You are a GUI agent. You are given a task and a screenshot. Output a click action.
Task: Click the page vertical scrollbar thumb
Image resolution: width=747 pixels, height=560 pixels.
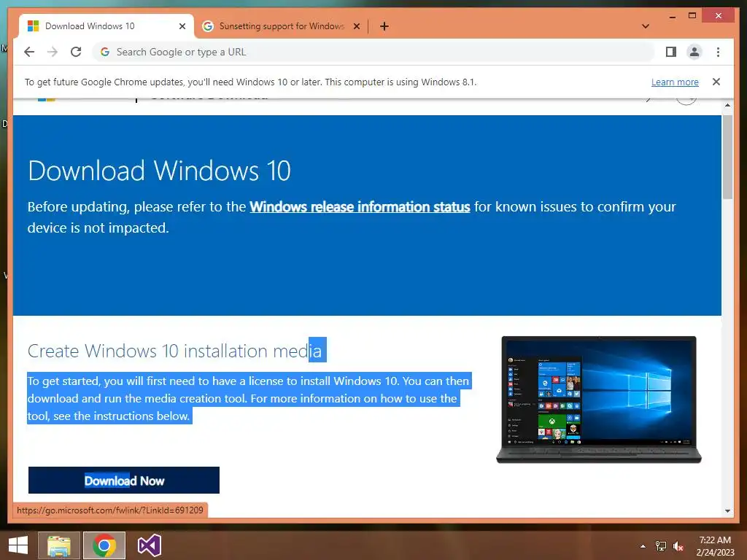click(727, 157)
